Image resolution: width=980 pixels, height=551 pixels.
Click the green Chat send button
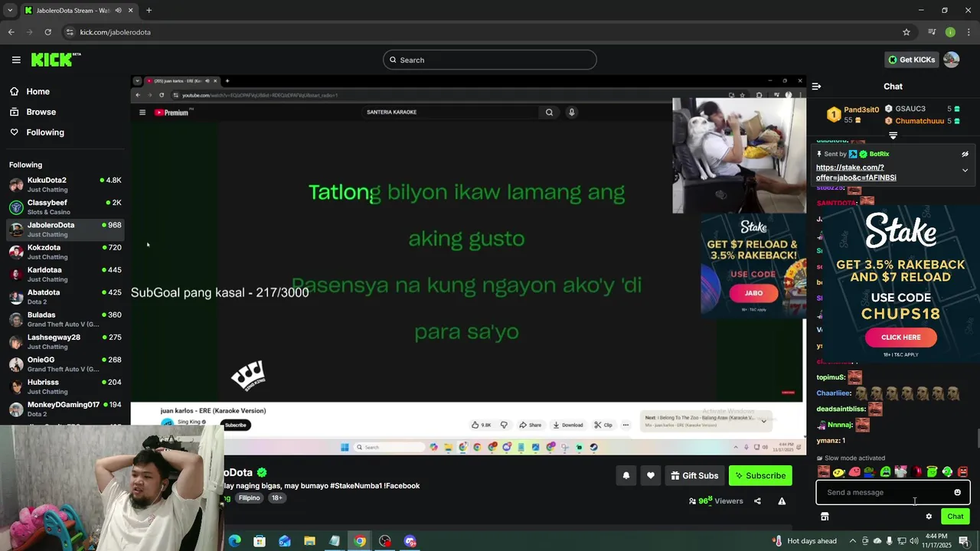coord(955,517)
